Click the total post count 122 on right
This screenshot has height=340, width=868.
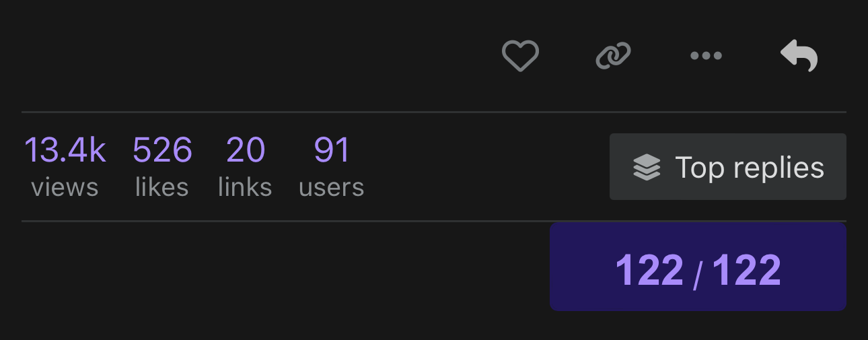click(746, 270)
